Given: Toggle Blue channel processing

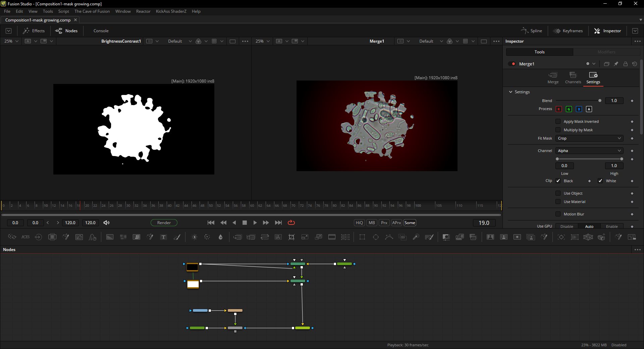Looking at the screenshot, I should tap(579, 109).
